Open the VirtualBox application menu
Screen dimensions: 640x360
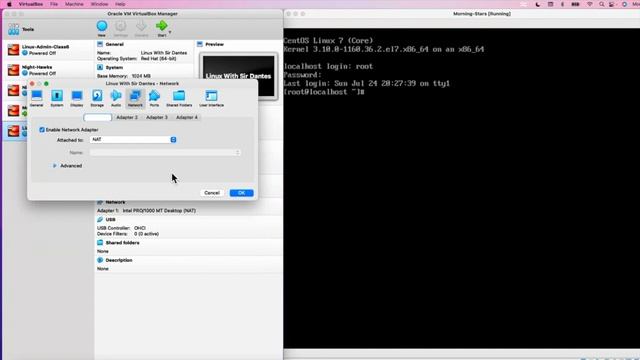[31, 4]
